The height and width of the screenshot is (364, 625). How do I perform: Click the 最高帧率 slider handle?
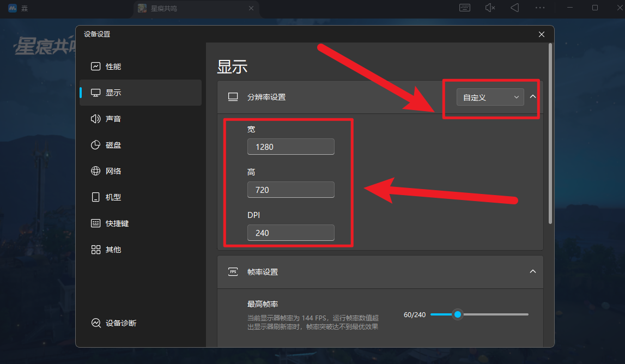tap(458, 314)
